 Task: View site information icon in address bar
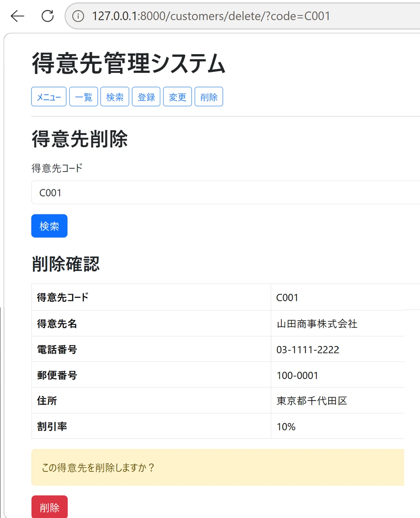[x=78, y=16]
